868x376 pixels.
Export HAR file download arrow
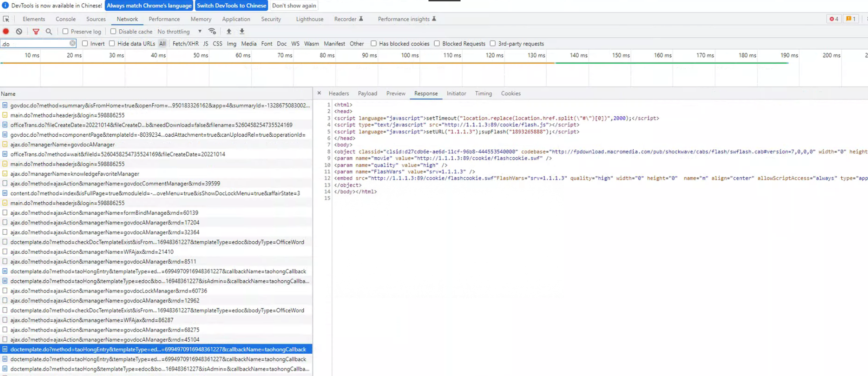tap(242, 31)
